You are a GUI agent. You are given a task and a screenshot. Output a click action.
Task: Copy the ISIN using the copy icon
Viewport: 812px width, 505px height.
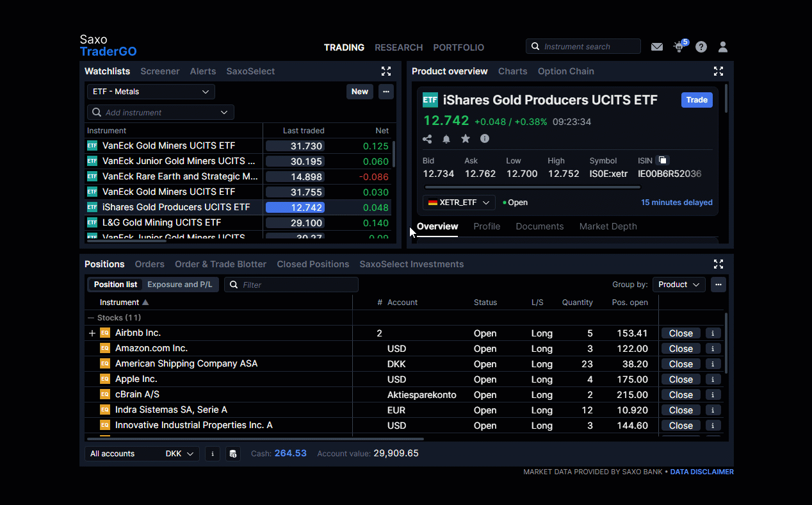(663, 159)
